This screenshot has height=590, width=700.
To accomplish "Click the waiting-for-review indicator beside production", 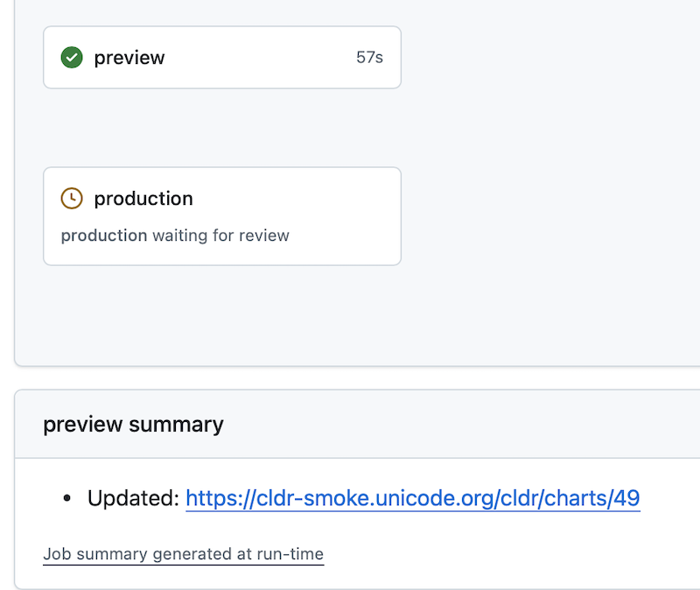I will point(73,198).
